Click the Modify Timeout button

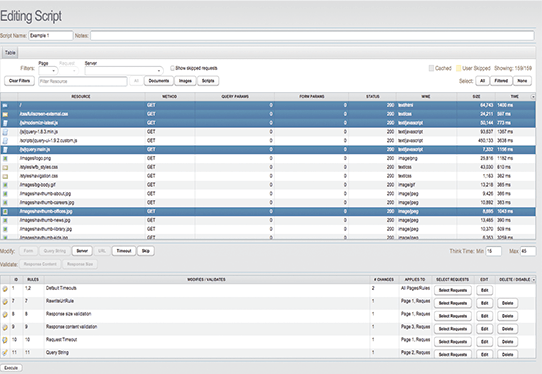tap(124, 251)
